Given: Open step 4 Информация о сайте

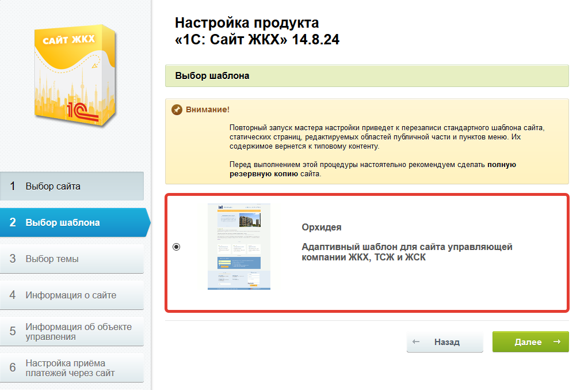Looking at the screenshot, I should (71, 295).
